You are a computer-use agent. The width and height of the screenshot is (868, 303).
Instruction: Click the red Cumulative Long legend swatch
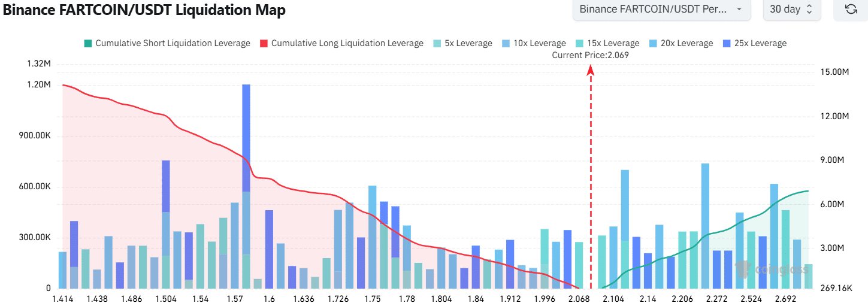pos(264,43)
